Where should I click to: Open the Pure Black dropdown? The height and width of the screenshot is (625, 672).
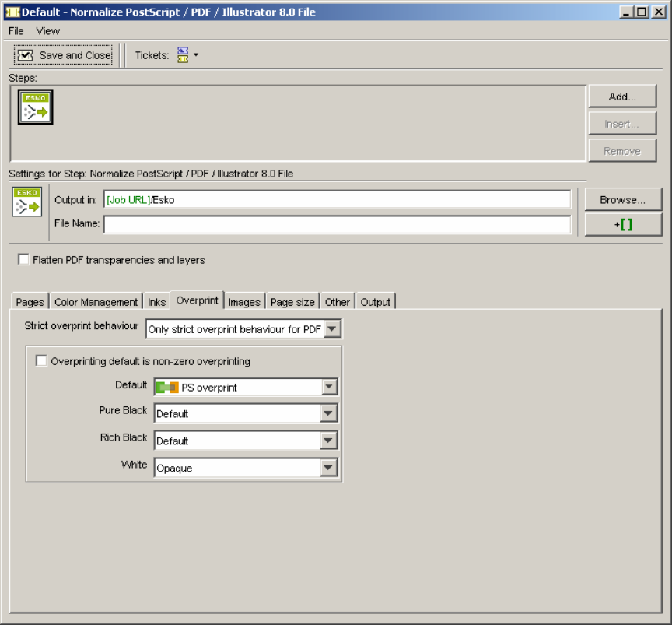[328, 413]
